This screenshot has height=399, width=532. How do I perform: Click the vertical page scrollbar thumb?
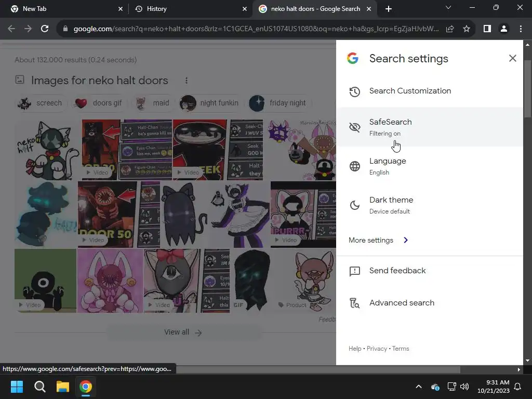527,89
